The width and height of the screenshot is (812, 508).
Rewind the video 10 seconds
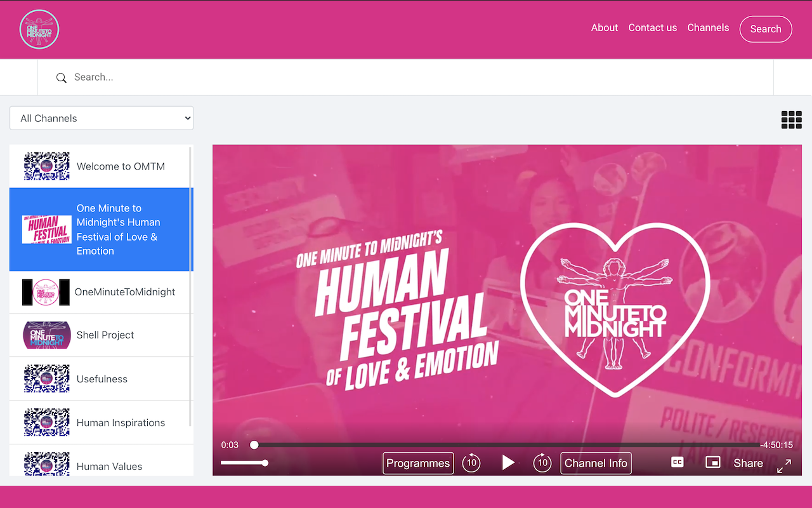pyautogui.click(x=471, y=463)
